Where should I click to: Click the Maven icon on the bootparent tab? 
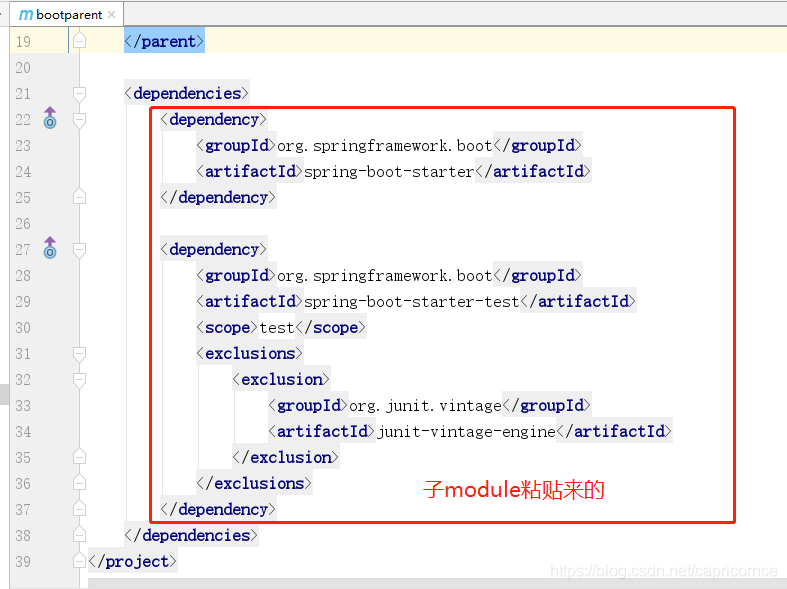(26, 15)
